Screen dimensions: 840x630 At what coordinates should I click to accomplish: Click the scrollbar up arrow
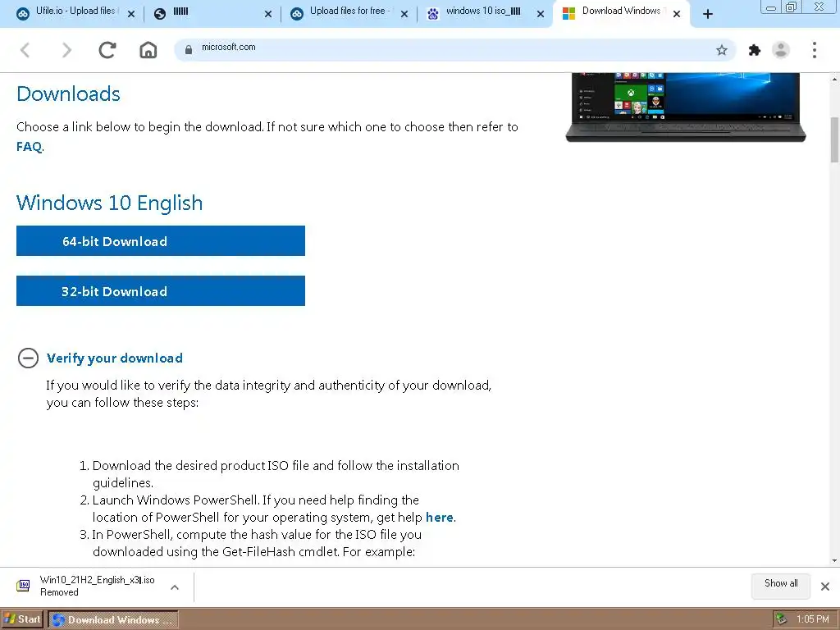click(834, 80)
